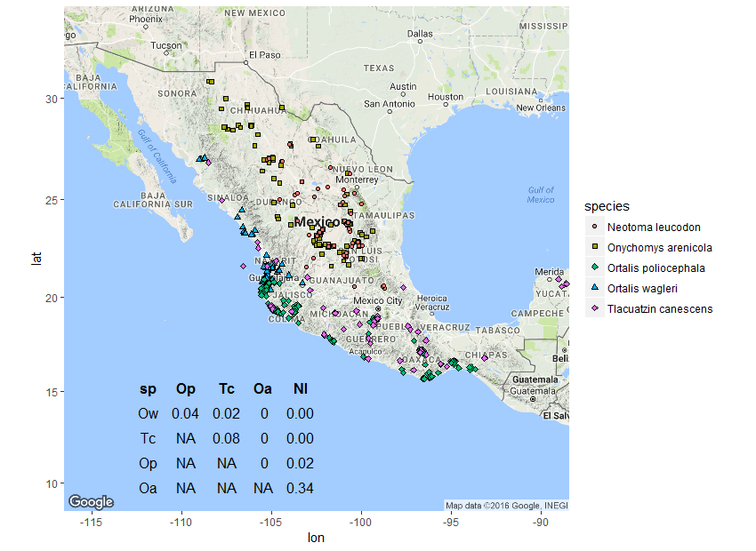Click the Ortalis wagleri blue triangle legend key
Image resolution: width=756 pixels, height=551 pixels.
tap(594, 288)
